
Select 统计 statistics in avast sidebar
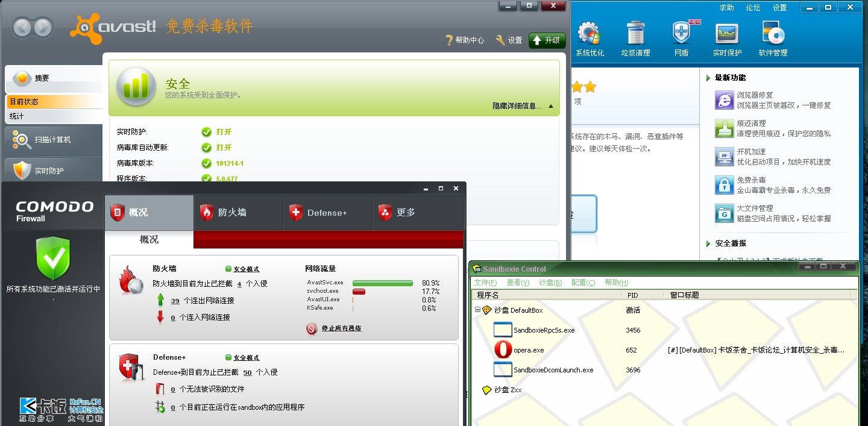(x=55, y=116)
